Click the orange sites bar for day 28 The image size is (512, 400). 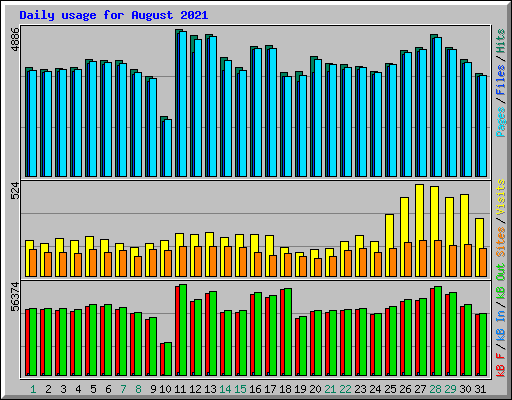tap(438, 258)
